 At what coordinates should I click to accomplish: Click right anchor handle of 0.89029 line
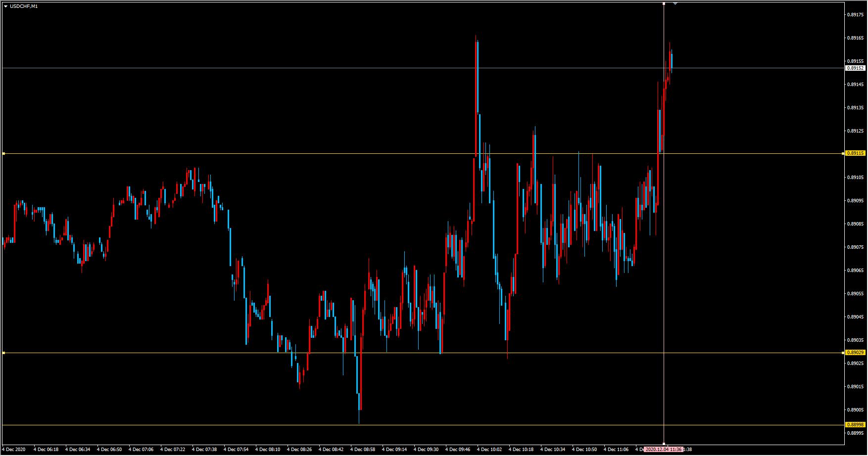[x=843, y=353]
